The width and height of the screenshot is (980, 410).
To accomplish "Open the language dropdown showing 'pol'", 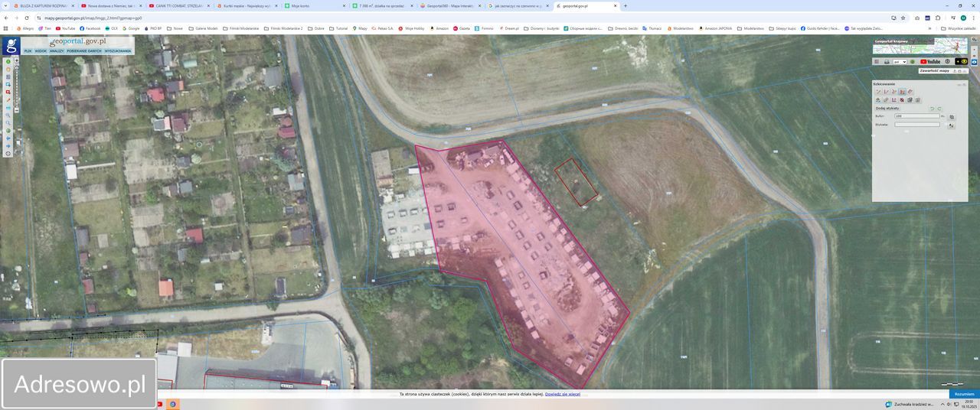I will coord(900,62).
